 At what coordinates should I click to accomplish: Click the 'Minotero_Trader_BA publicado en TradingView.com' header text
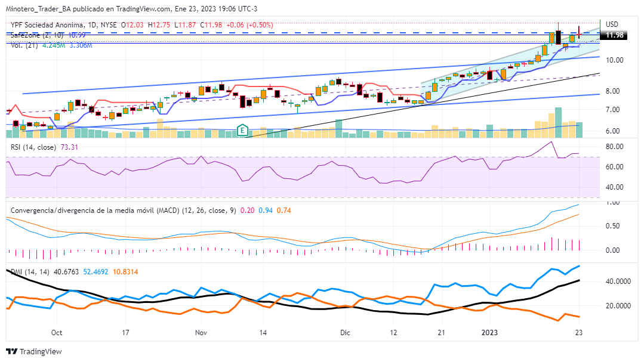88,8
